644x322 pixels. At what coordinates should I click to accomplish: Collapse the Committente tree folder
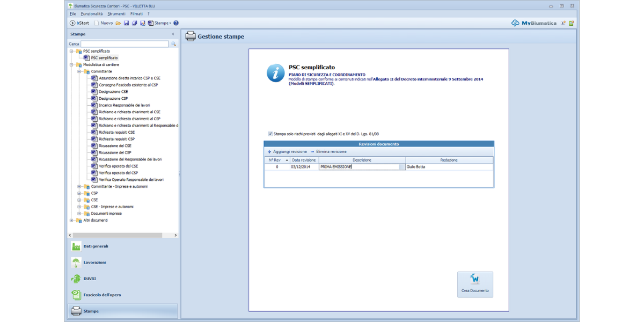[79, 71]
